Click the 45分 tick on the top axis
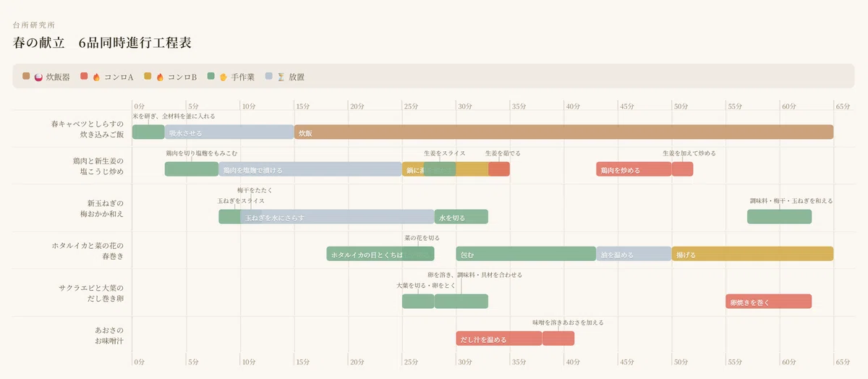Viewport: 868px width, 379px height. tap(626, 106)
